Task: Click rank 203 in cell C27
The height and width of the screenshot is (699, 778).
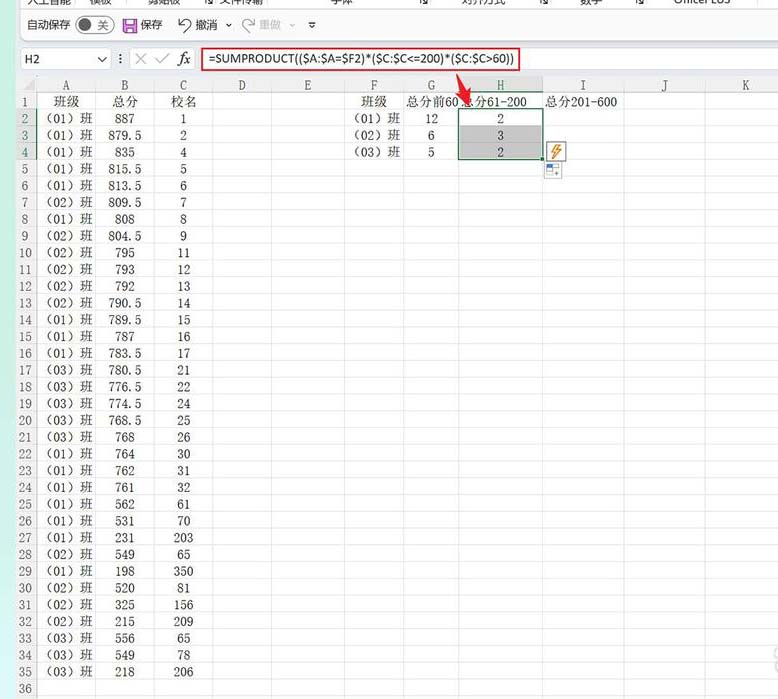Action: click(183, 537)
